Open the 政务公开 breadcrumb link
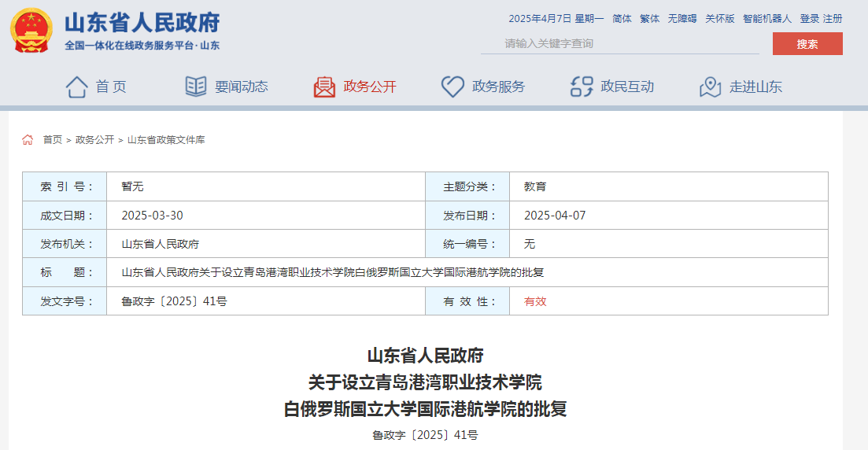 click(x=94, y=140)
